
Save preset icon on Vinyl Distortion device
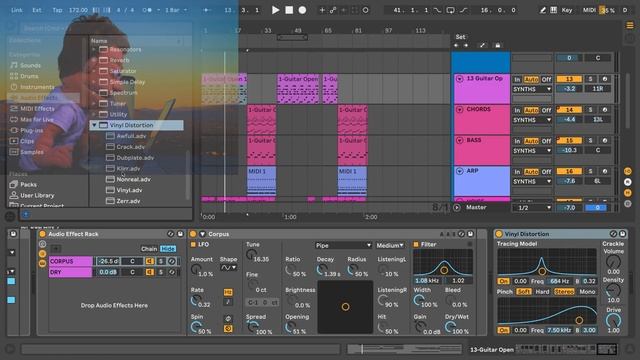click(x=622, y=234)
